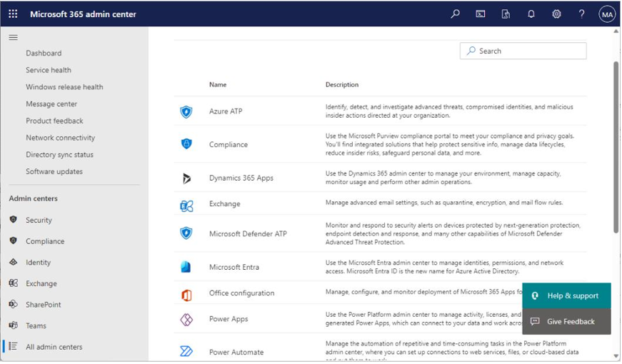Click the vertical scrollbar thumb
This screenshot has height=364, width=622.
point(616,147)
